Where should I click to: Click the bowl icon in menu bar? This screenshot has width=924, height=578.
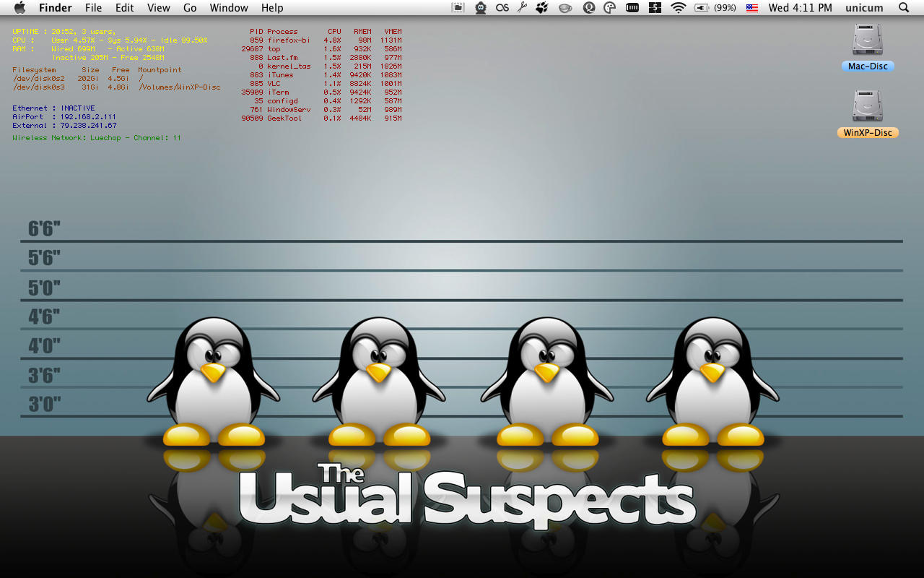point(565,8)
